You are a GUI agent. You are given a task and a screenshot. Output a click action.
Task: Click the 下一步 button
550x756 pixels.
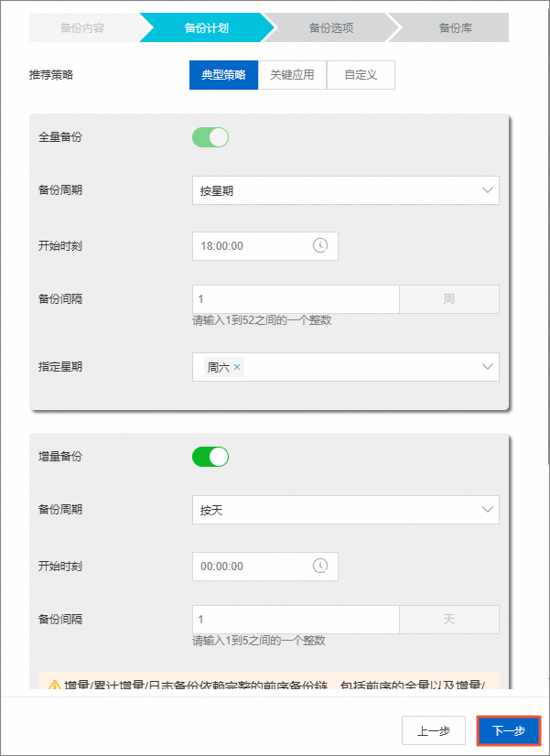coord(509,730)
